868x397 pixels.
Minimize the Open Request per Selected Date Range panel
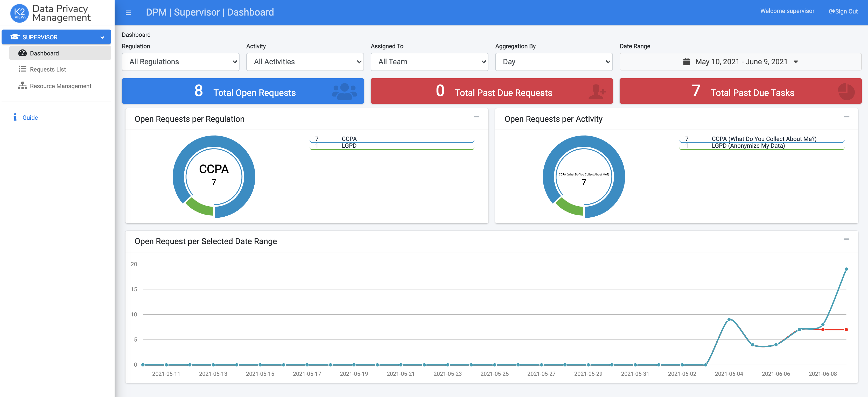point(846,239)
